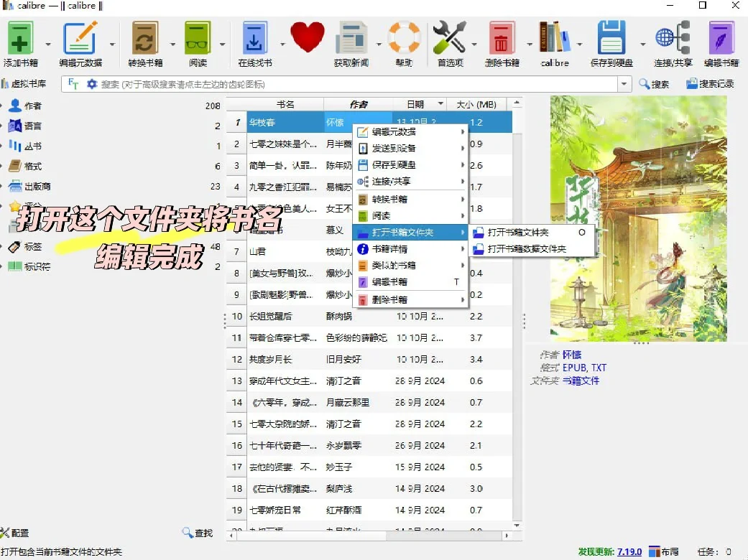Sort by the 大小 (MB) column header
748x560 pixels.
point(476,104)
